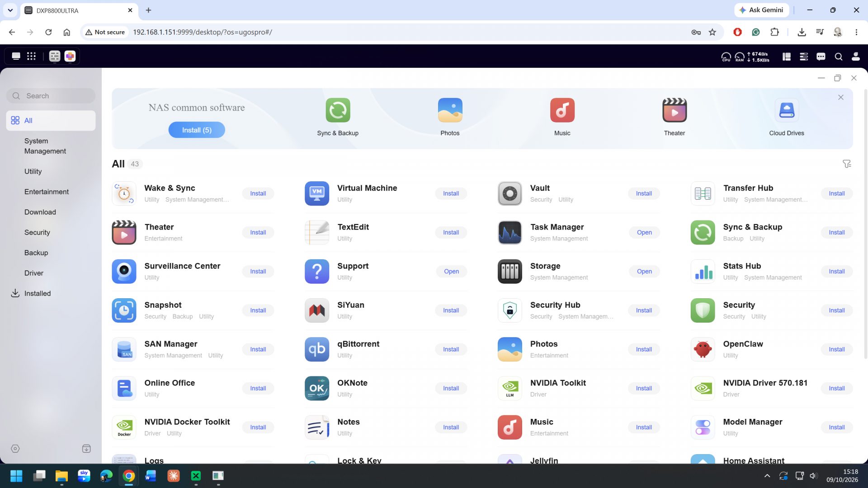Screen dimensions: 868x488
Task: Click the Sync & Backup banner icon
Action: tap(338, 110)
